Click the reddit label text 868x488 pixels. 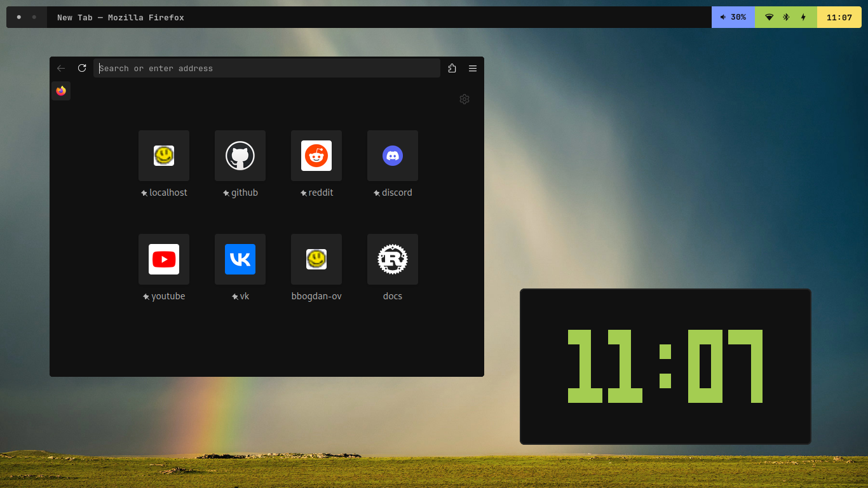tap(321, 193)
